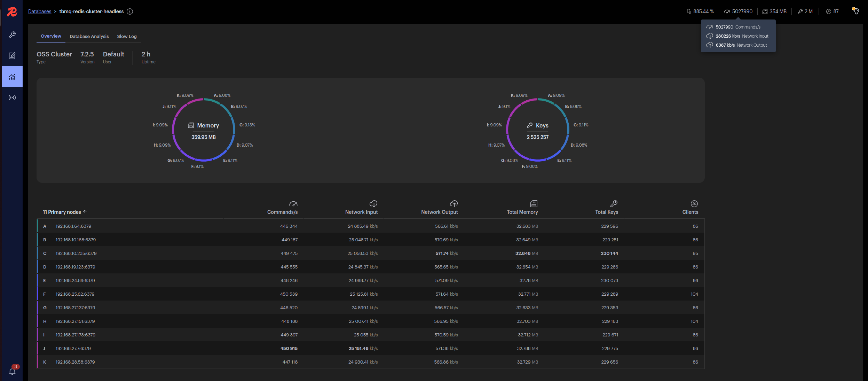
Task: Go to Databases breadcrumb link
Action: (40, 11)
